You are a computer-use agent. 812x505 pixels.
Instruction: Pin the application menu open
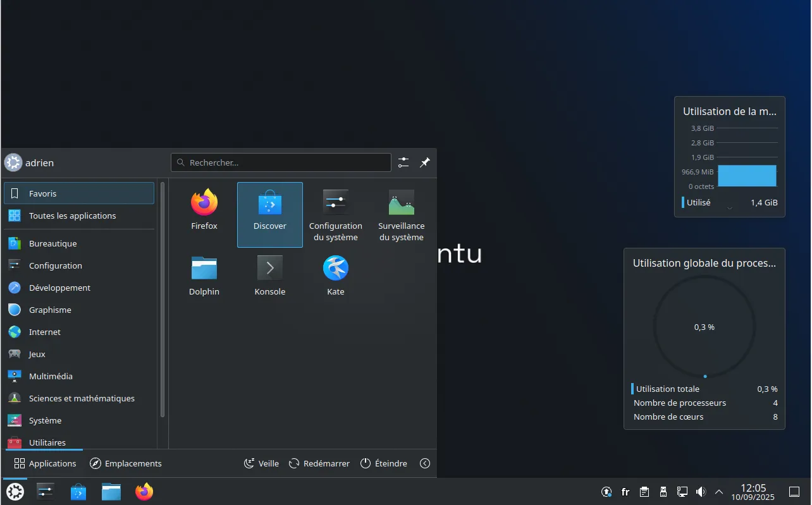coord(425,162)
